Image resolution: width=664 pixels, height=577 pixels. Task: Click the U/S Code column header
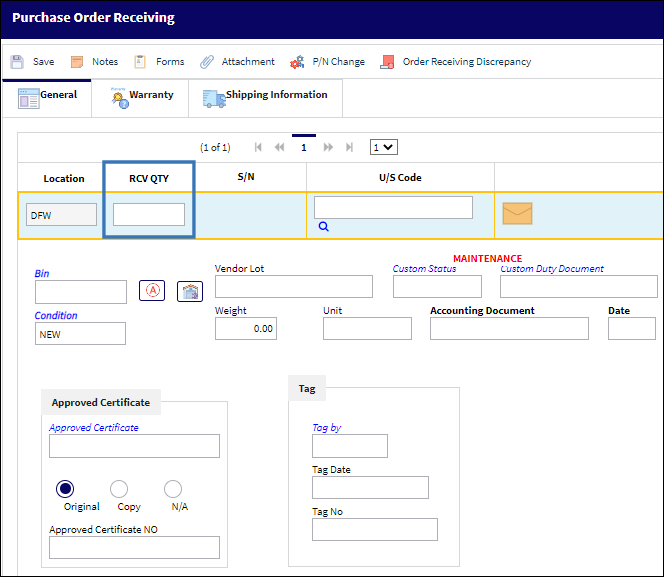pos(400,177)
